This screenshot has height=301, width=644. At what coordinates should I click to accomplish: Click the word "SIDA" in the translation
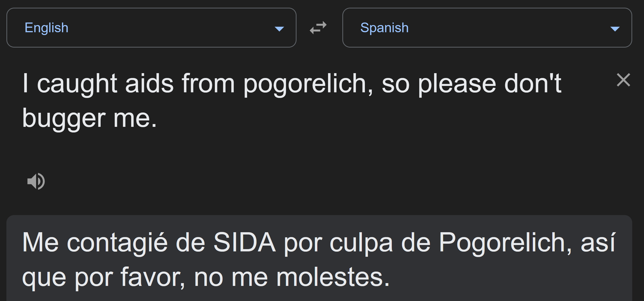click(x=245, y=242)
